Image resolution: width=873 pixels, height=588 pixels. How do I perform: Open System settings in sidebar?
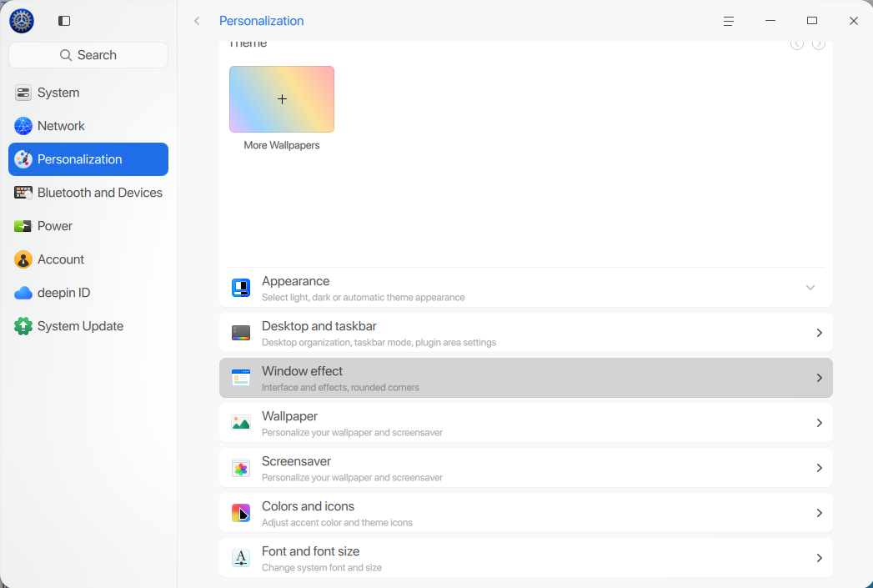88,93
